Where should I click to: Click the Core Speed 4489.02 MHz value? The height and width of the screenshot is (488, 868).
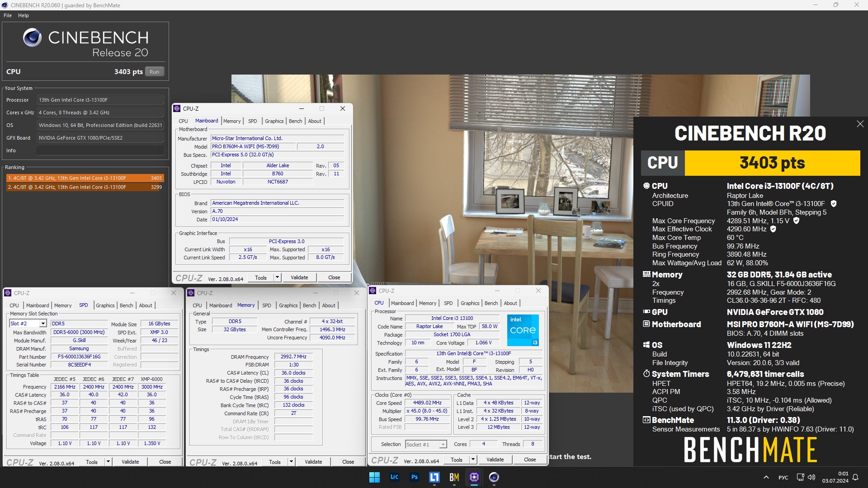[427, 403]
